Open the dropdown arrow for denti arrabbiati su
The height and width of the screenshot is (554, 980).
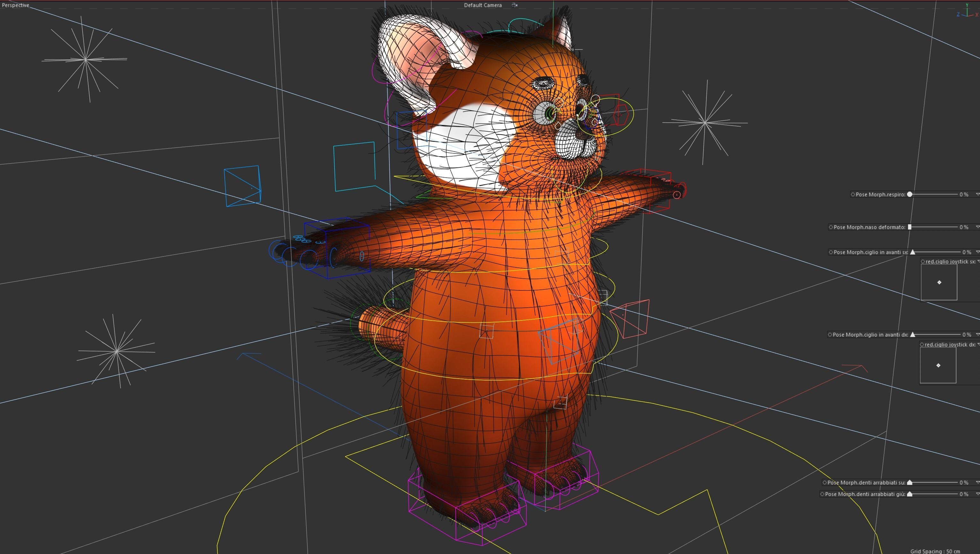[x=977, y=482]
